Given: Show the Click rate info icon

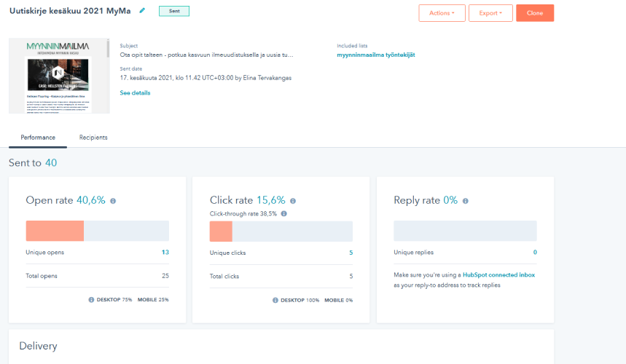Looking at the screenshot, I should tap(293, 201).
